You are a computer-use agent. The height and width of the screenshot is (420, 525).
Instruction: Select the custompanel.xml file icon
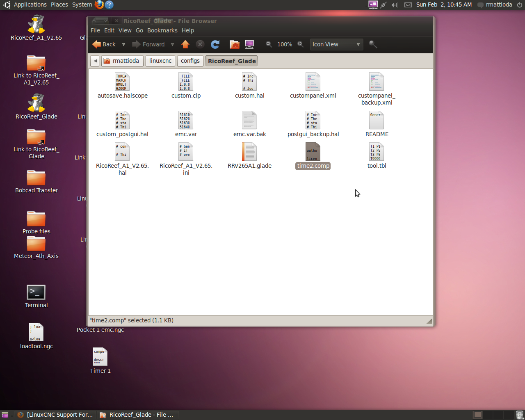coord(313,82)
